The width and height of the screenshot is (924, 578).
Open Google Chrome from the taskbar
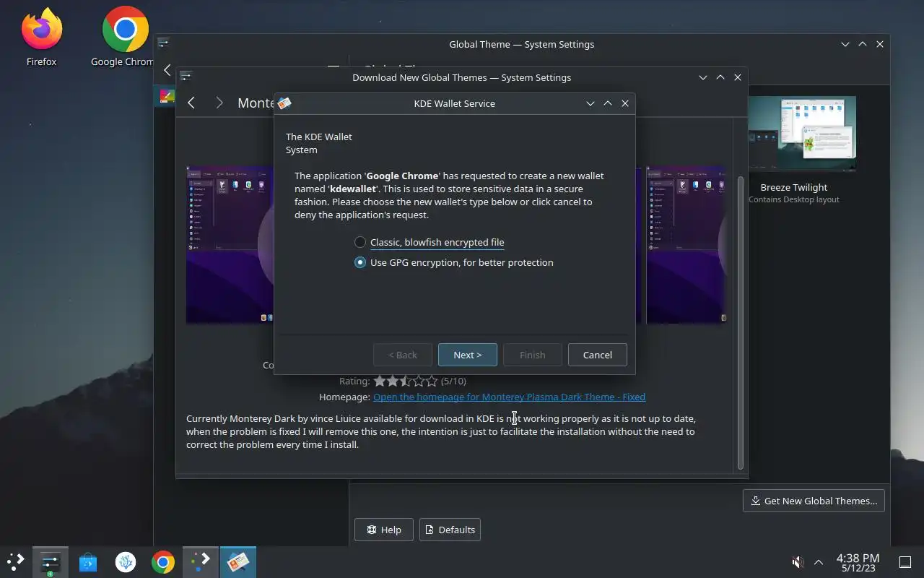163,562
